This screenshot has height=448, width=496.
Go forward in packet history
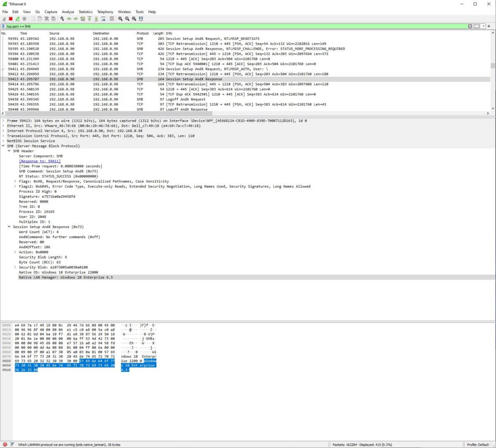(76, 19)
